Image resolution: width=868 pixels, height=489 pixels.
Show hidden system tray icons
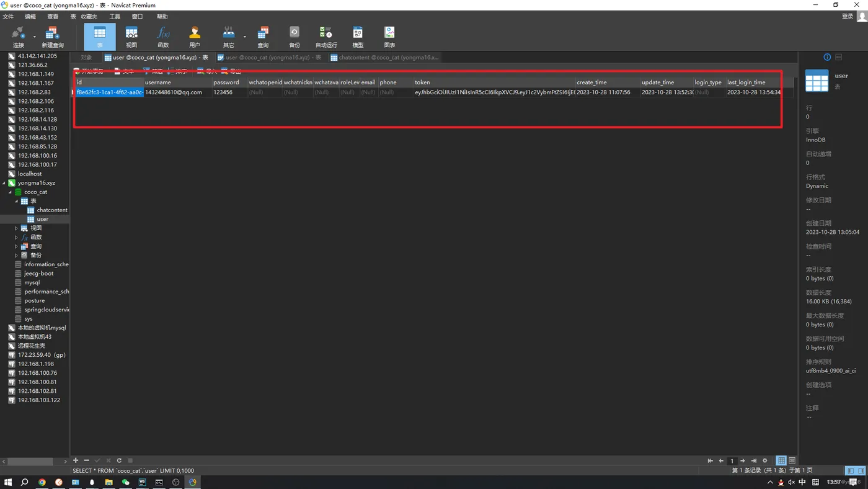(771, 482)
